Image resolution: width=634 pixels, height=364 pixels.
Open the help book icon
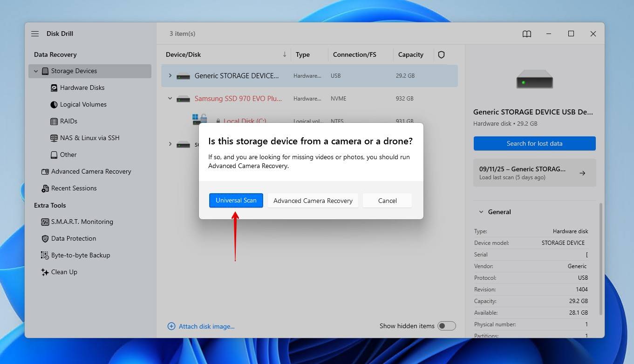[527, 34]
